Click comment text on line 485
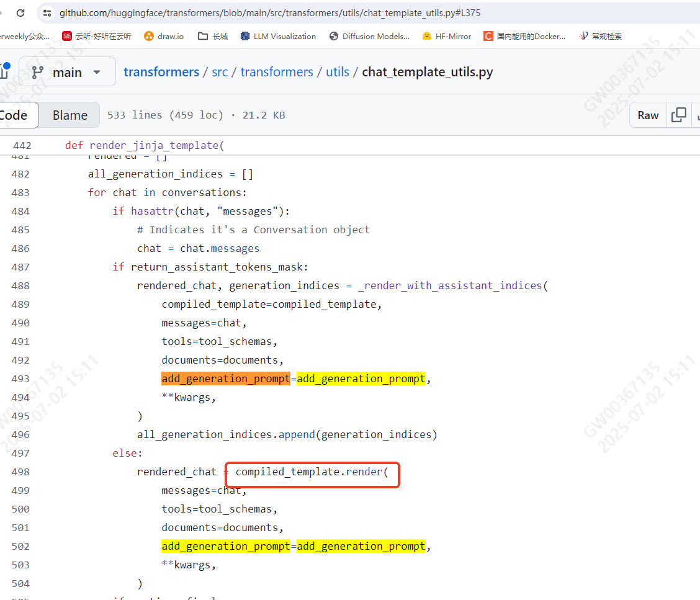Viewport: 700px width, 600px height. 254,230
